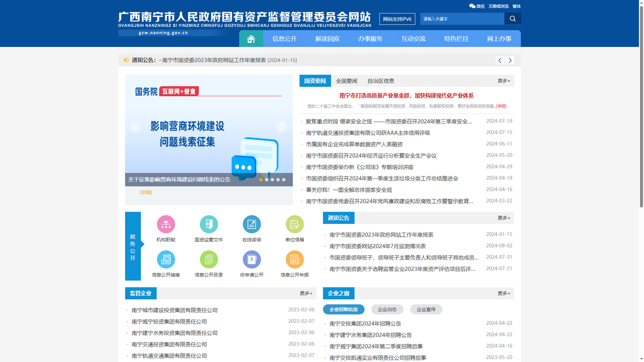
Task: Click 更多+ in 企业之窗 section
Action: (x=504, y=294)
